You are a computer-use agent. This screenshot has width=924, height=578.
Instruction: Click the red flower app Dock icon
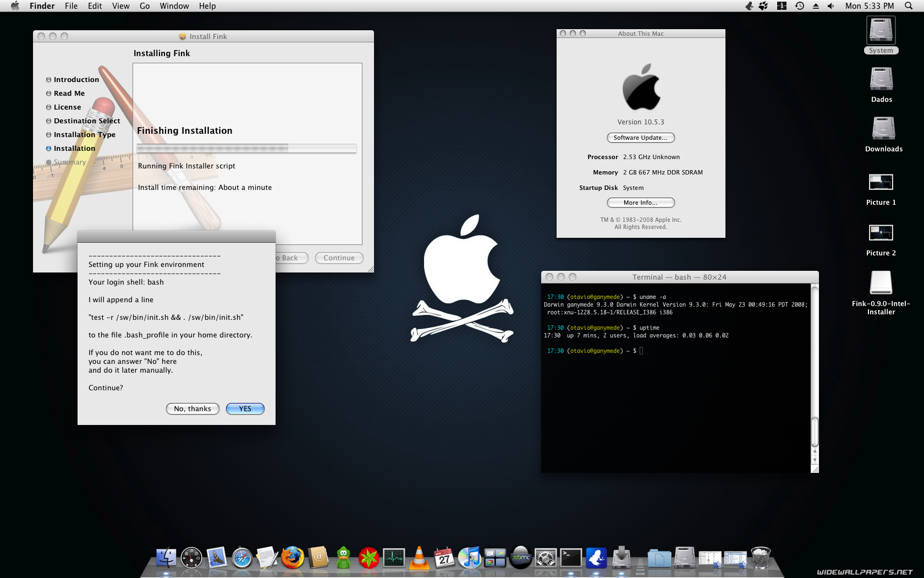[369, 558]
